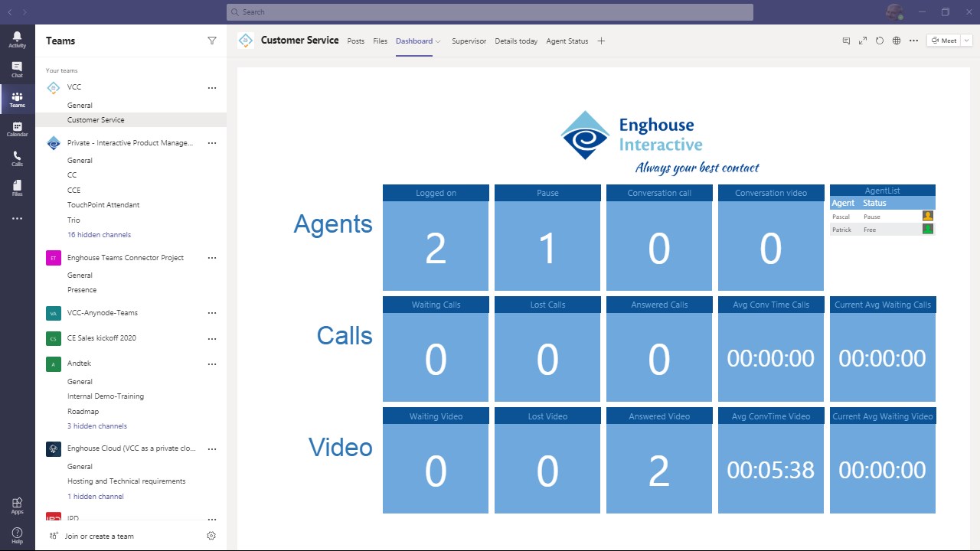Screen dimensions: 980x551
Task: Switch to the Files tab in the channel header
Action: (381, 41)
